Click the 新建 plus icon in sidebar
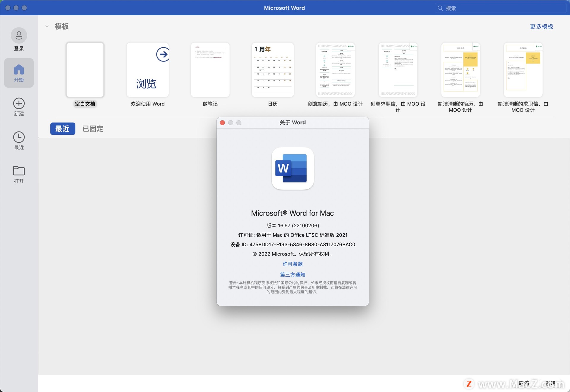Image resolution: width=570 pixels, height=392 pixels. point(19,103)
